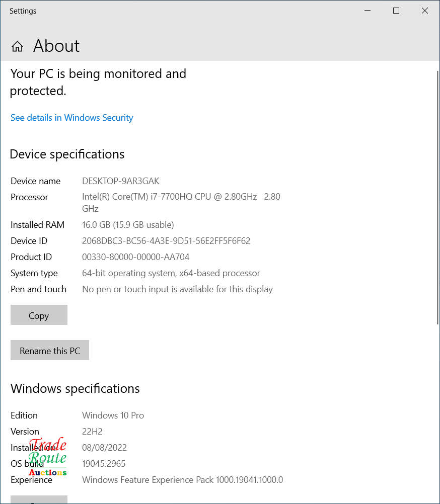Select the Device name value DESKTOP-9AR3GAK

[x=121, y=181]
